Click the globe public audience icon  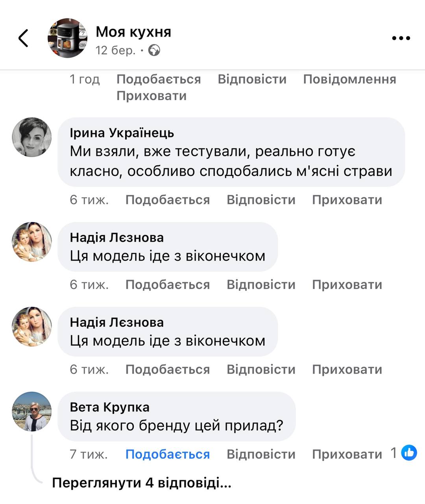click(154, 51)
